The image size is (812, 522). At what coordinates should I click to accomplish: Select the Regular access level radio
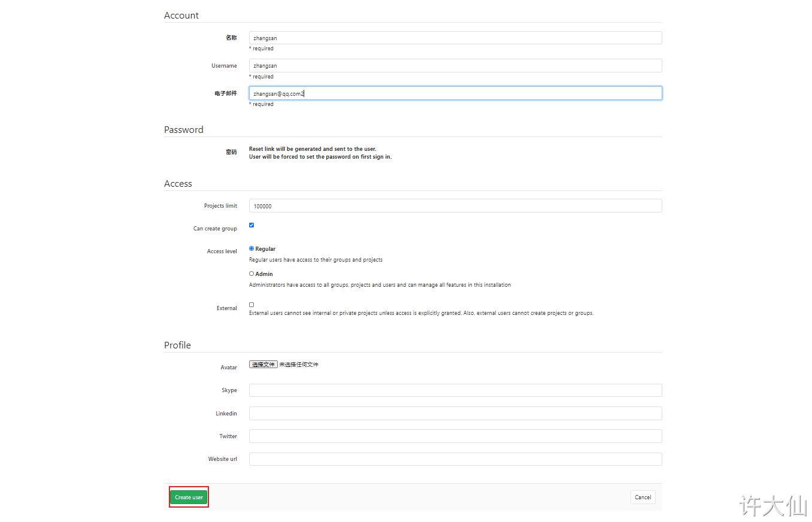(x=252, y=248)
